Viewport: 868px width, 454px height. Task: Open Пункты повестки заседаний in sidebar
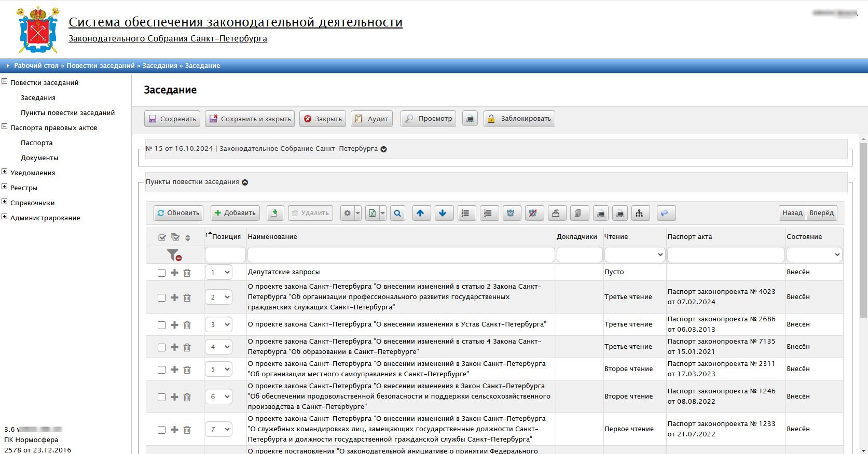pos(67,112)
